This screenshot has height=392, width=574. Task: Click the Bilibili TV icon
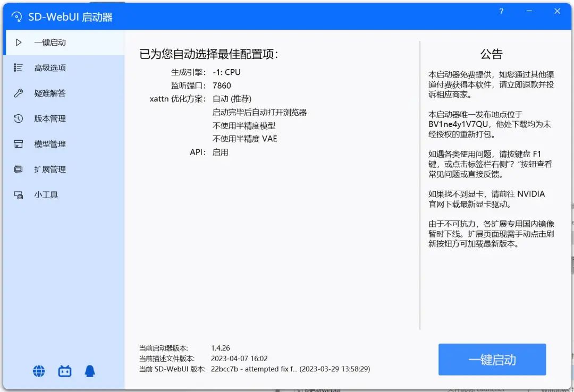64,371
